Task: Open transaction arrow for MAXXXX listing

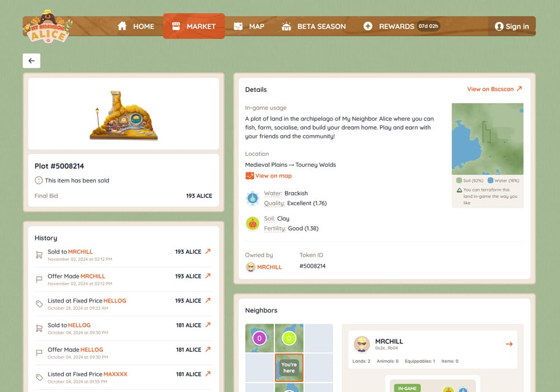Action: tap(208, 374)
